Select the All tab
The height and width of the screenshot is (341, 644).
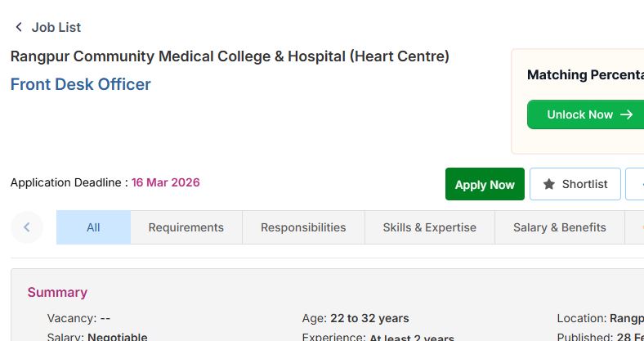[93, 227]
